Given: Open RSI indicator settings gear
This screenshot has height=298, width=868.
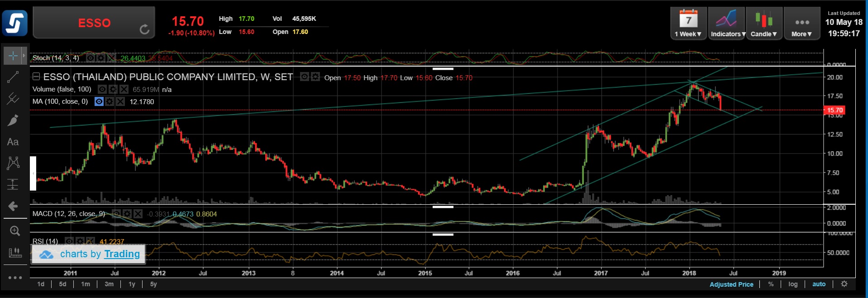Looking at the screenshot, I should pos(80,241).
